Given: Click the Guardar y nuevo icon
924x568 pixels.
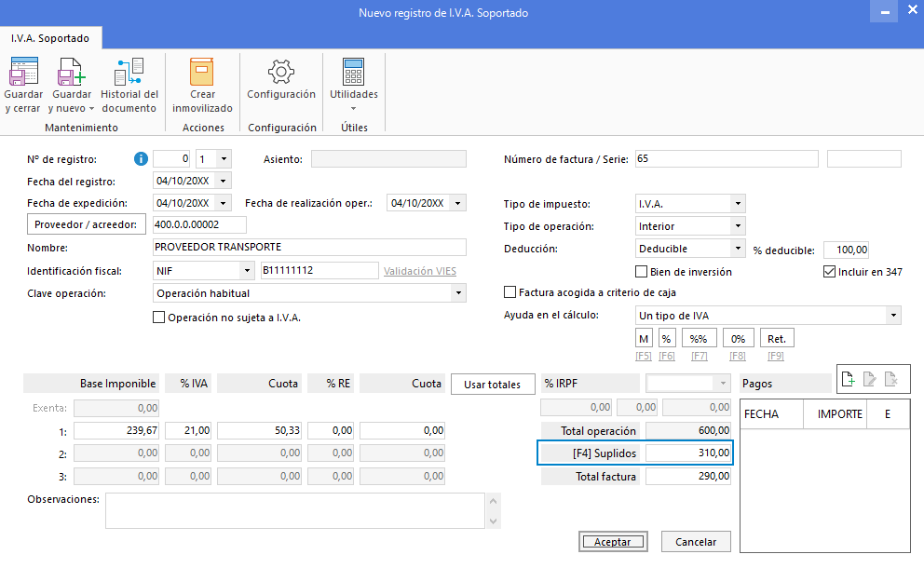Looking at the screenshot, I should pos(72,72).
